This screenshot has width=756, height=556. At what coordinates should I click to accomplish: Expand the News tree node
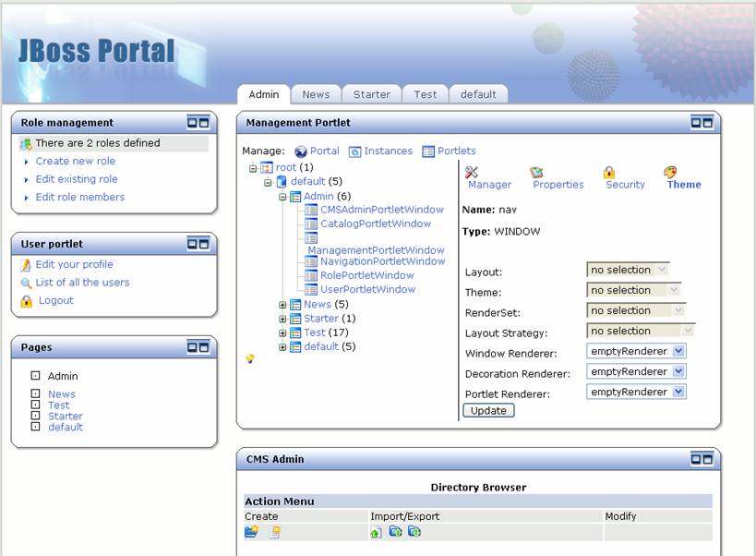pos(282,305)
